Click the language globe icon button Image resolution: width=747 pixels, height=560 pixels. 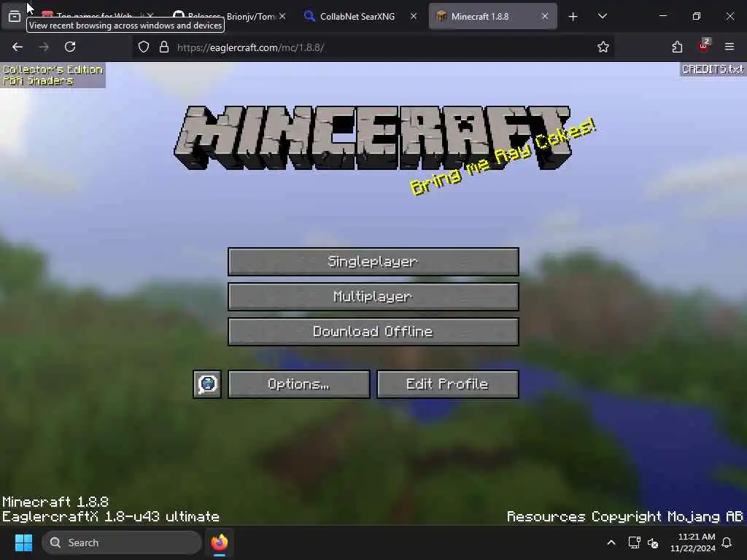pyautogui.click(x=207, y=384)
